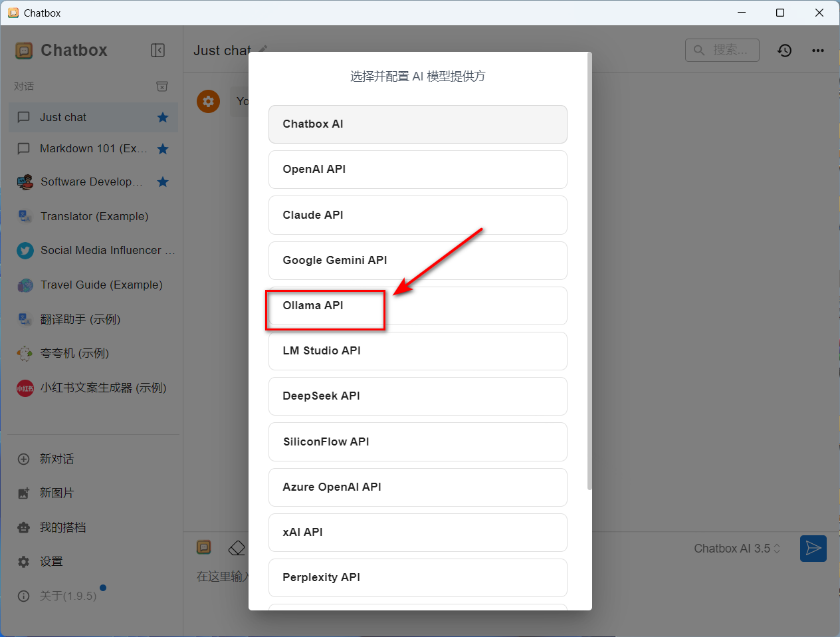Open Travel Guide (Example) conversation
Screen dimensions: 840x637
tap(93, 285)
